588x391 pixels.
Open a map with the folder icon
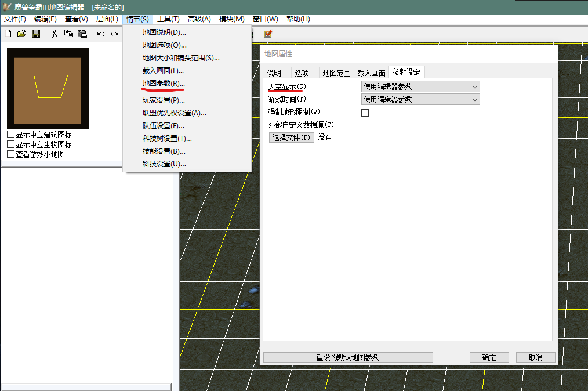tap(22, 34)
